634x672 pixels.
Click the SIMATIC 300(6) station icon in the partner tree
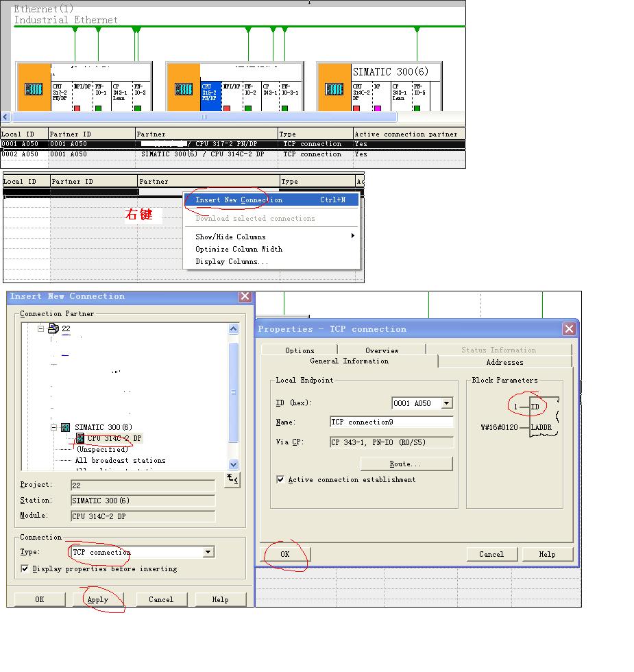66,427
